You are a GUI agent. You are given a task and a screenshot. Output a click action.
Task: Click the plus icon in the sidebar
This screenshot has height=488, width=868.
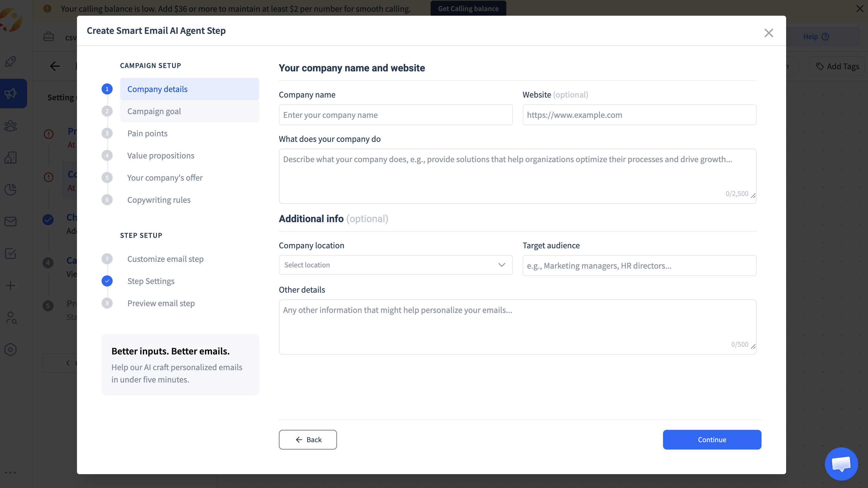click(x=11, y=286)
